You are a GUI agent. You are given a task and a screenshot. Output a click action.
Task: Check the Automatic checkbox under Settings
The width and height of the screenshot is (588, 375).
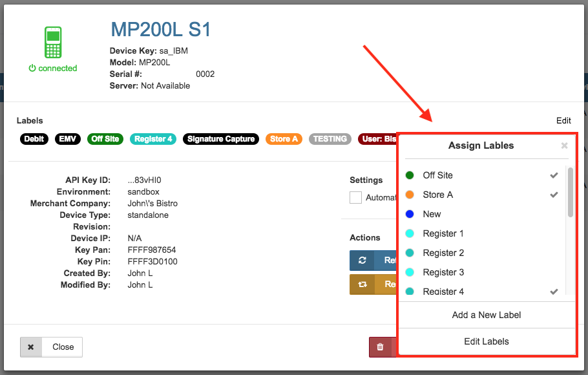point(355,198)
